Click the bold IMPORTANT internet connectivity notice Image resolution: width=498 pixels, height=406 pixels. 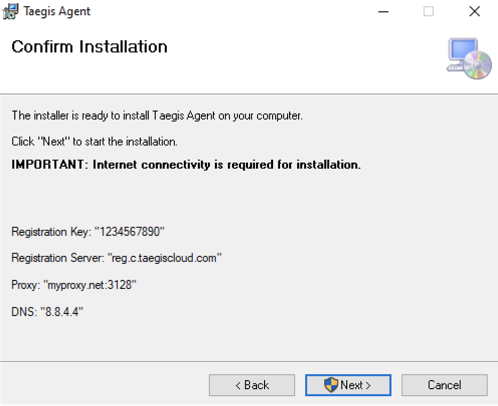(186, 165)
